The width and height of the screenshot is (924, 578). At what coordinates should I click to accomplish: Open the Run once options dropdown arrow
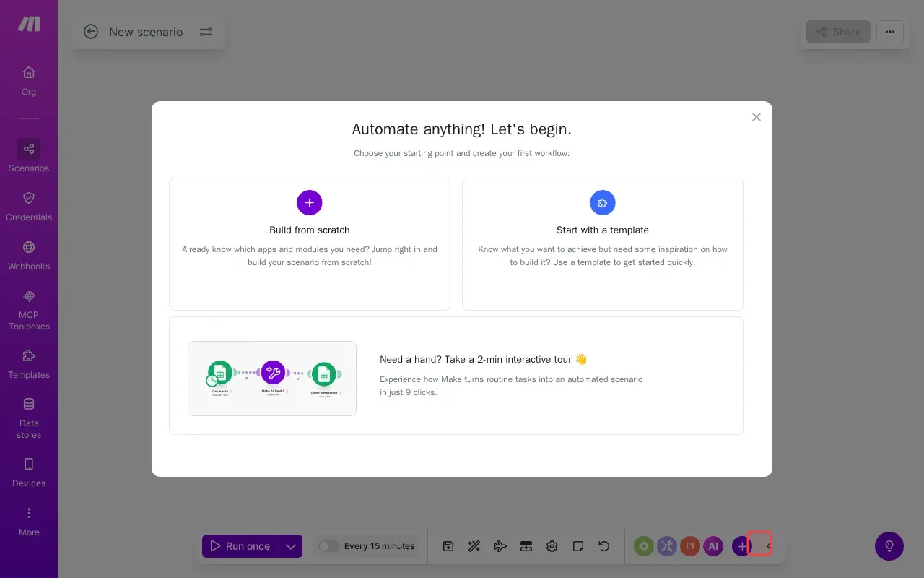point(291,546)
